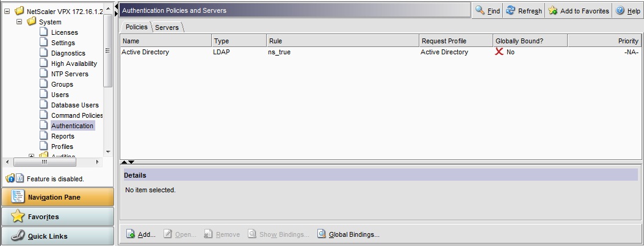Select Command Policies in the tree
This screenshot has width=644, height=246.
tap(77, 115)
